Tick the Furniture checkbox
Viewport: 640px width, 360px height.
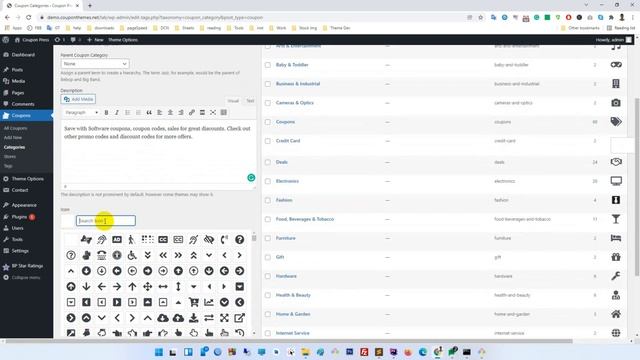tap(268, 238)
